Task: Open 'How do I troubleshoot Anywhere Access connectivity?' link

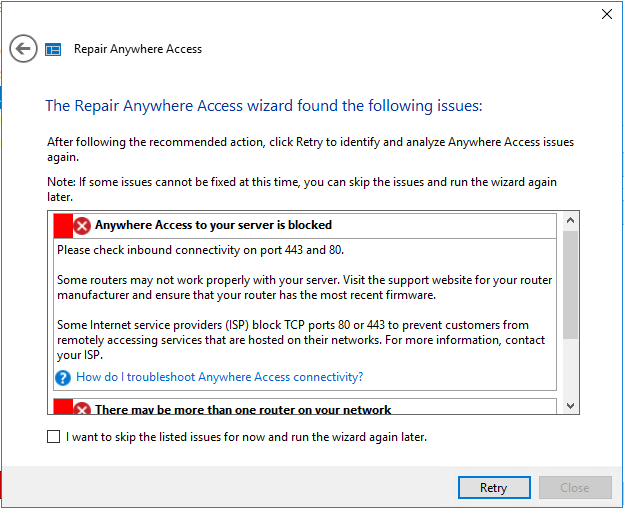Action: [220, 377]
